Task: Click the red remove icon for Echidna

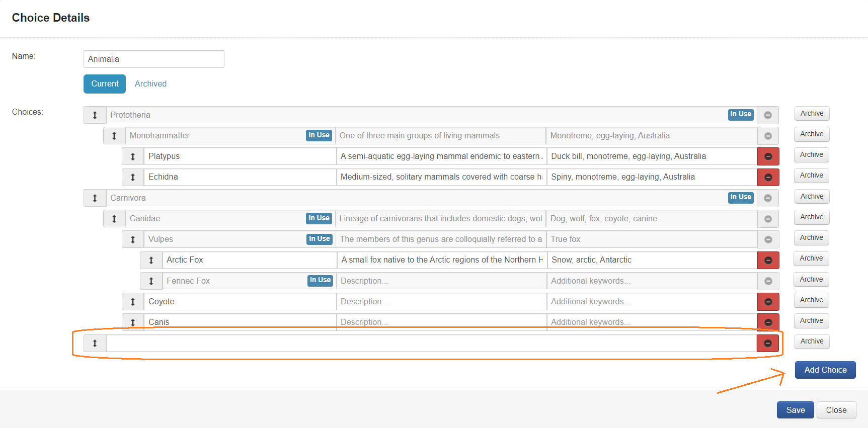Action: tap(768, 177)
